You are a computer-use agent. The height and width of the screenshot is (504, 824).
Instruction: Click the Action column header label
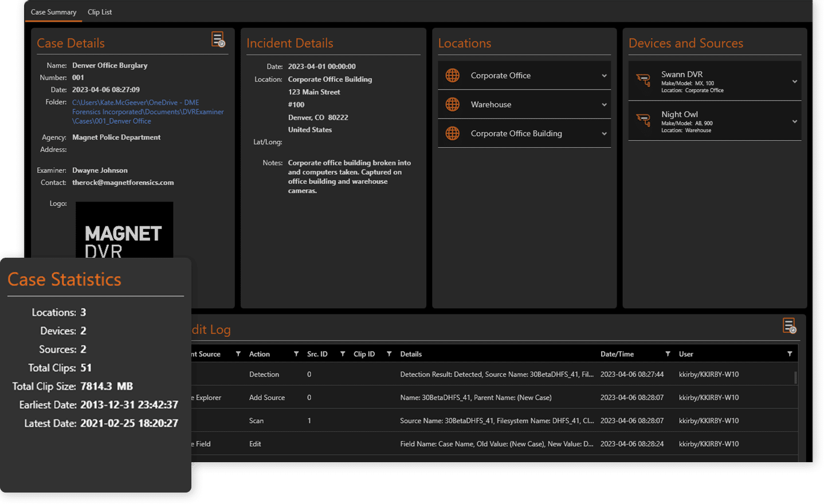click(260, 354)
